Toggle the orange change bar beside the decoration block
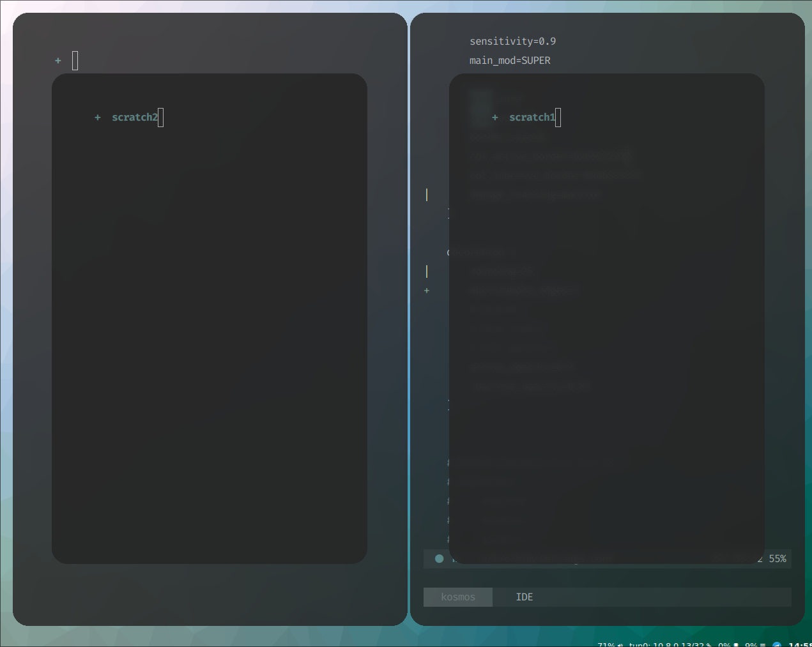The height and width of the screenshot is (647, 812). click(426, 271)
